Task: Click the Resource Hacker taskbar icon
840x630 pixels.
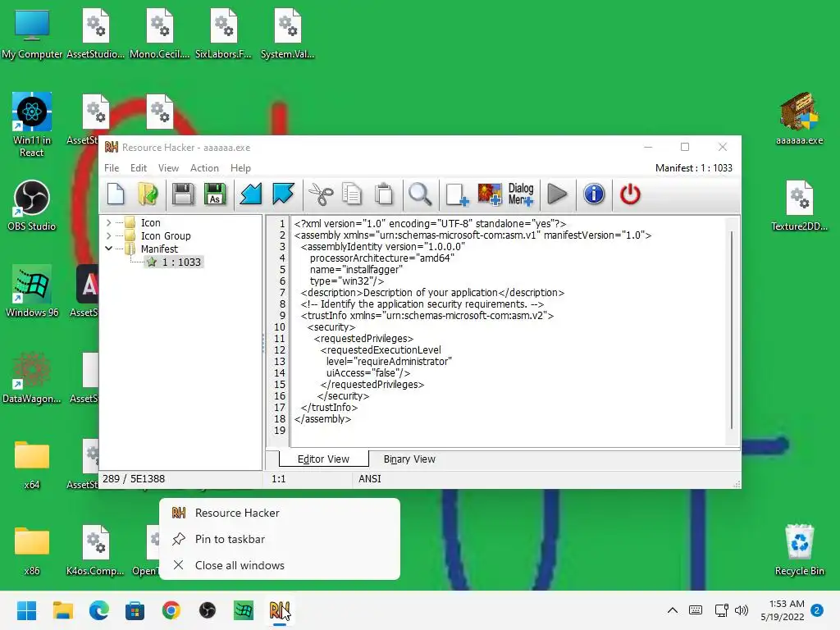Action: 280,610
